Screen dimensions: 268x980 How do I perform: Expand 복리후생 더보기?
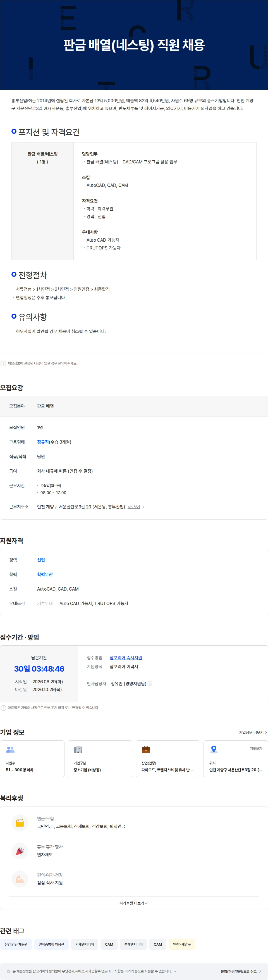134,903
